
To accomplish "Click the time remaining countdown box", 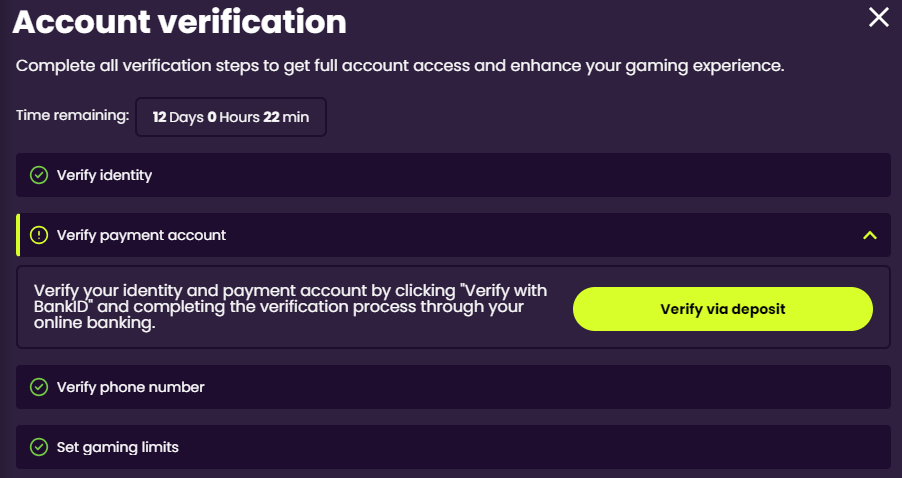I will tap(230, 117).
